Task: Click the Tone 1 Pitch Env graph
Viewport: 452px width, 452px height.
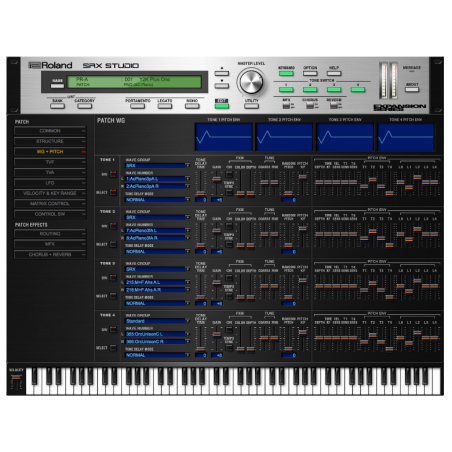Action: click(x=224, y=137)
